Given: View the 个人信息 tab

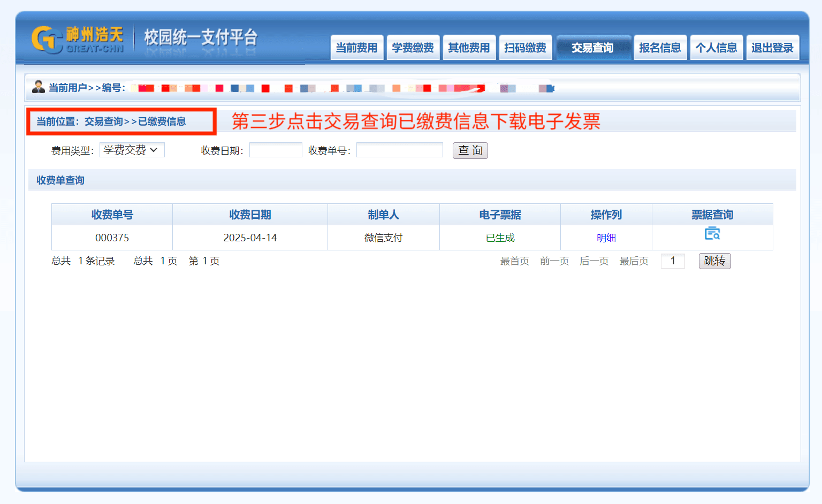Looking at the screenshot, I should coord(716,48).
